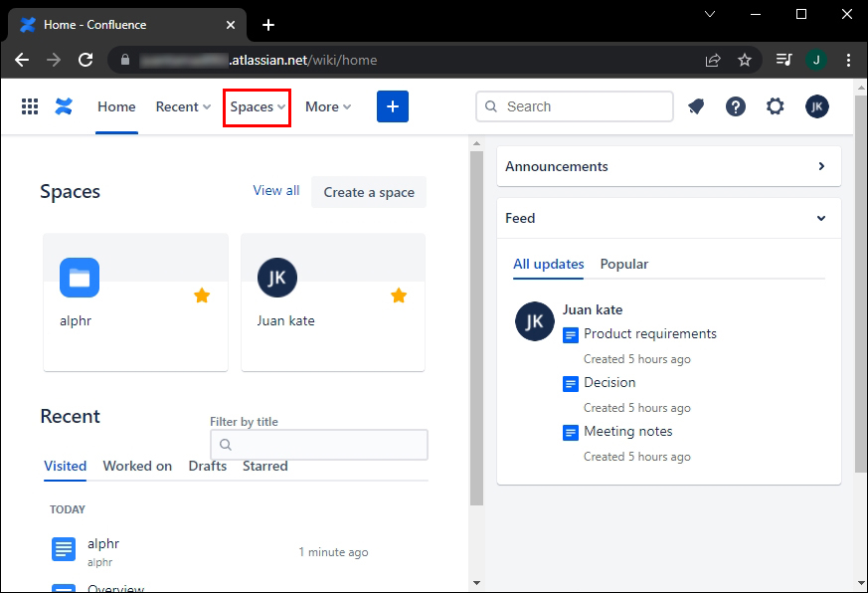Screen dimensions: 868x593
Task: Expand the Spaces dropdown menu
Action: (257, 106)
